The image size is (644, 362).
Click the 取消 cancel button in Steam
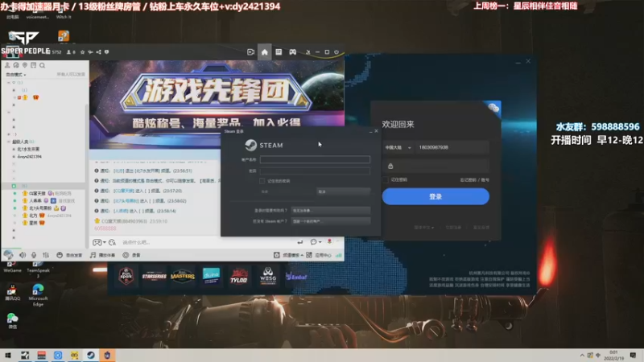click(x=343, y=191)
